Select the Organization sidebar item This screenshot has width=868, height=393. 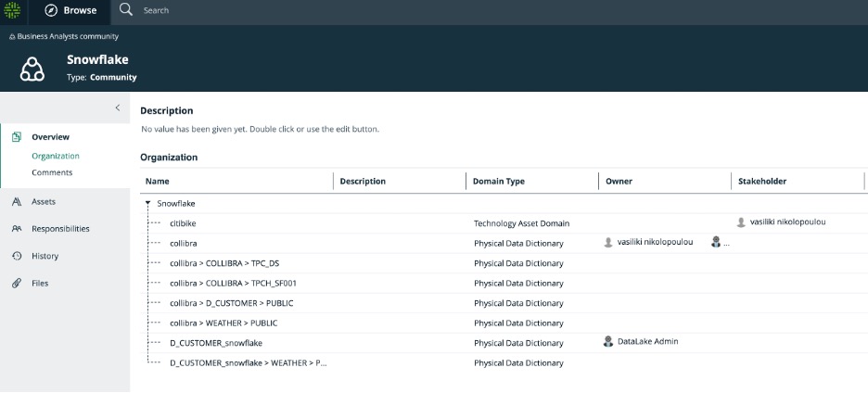56,156
